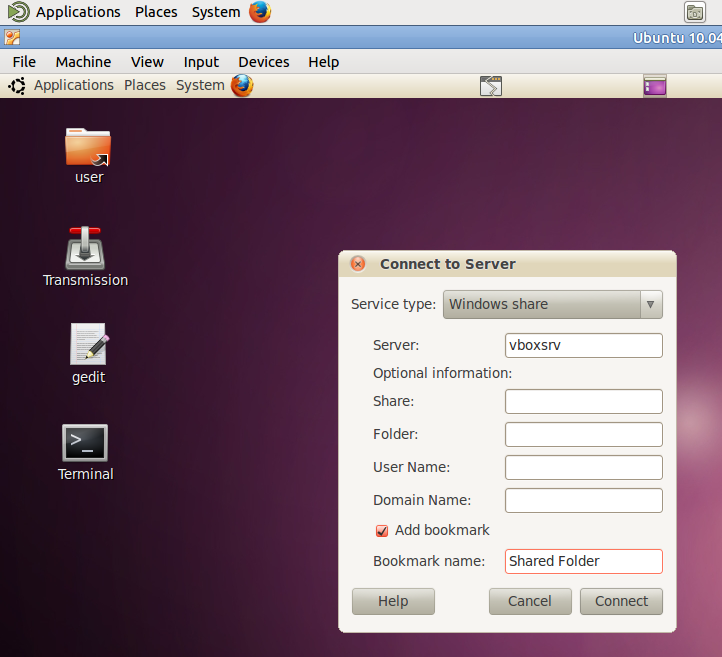Open the guest Places menu
722x657 pixels.
point(145,85)
